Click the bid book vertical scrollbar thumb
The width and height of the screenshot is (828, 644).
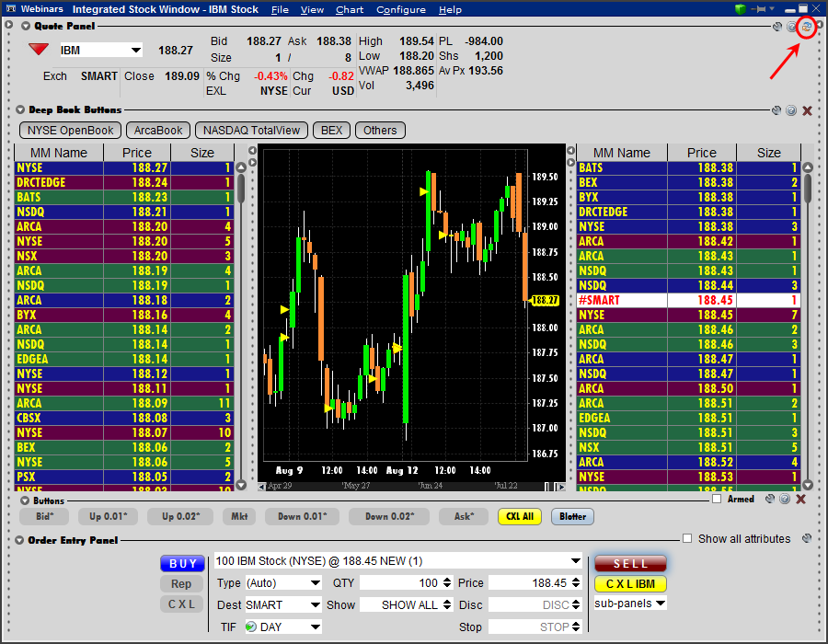pyautogui.click(x=241, y=189)
